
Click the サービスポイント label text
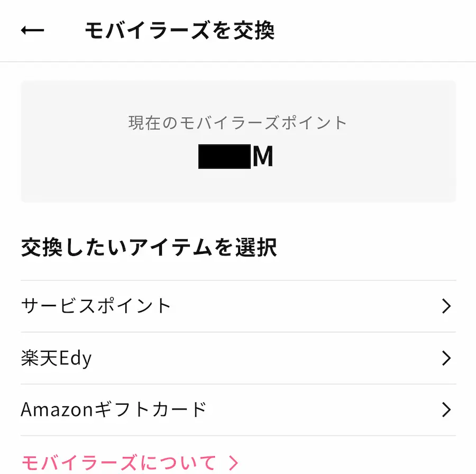coord(96,306)
